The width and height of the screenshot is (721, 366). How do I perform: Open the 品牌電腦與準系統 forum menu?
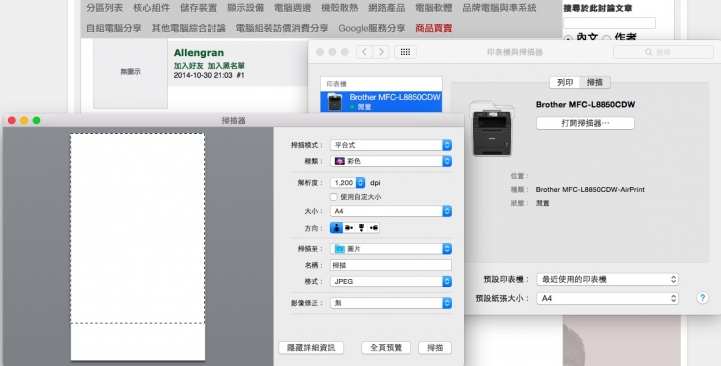click(499, 8)
